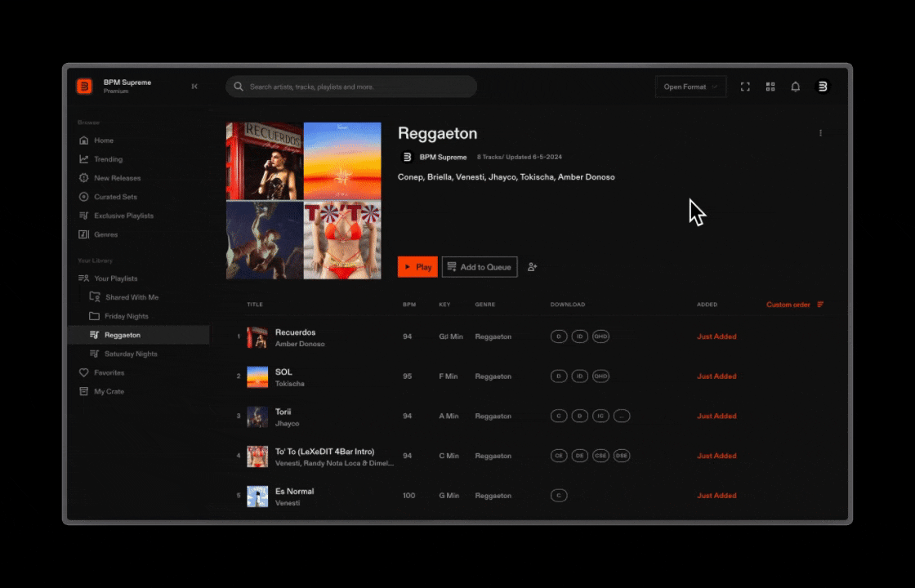Click BPM Supreme creator link under title

[443, 157]
